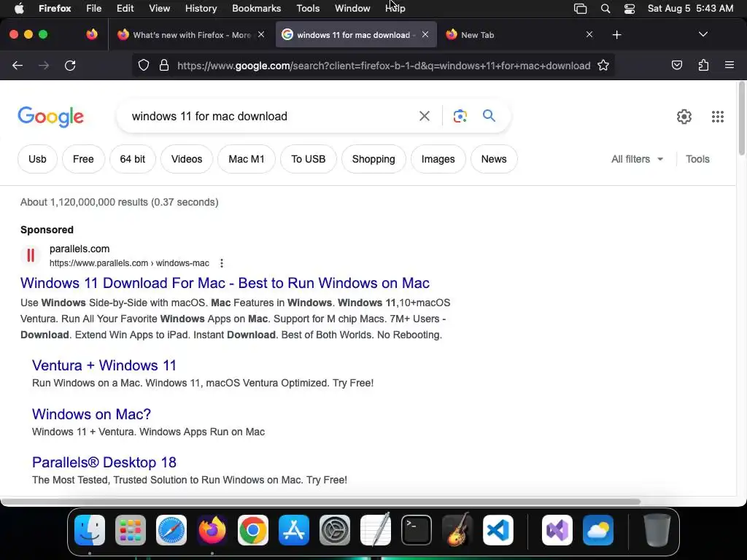Open Google quick settings gear
Image resolution: width=747 pixels, height=560 pixels.
tap(684, 117)
